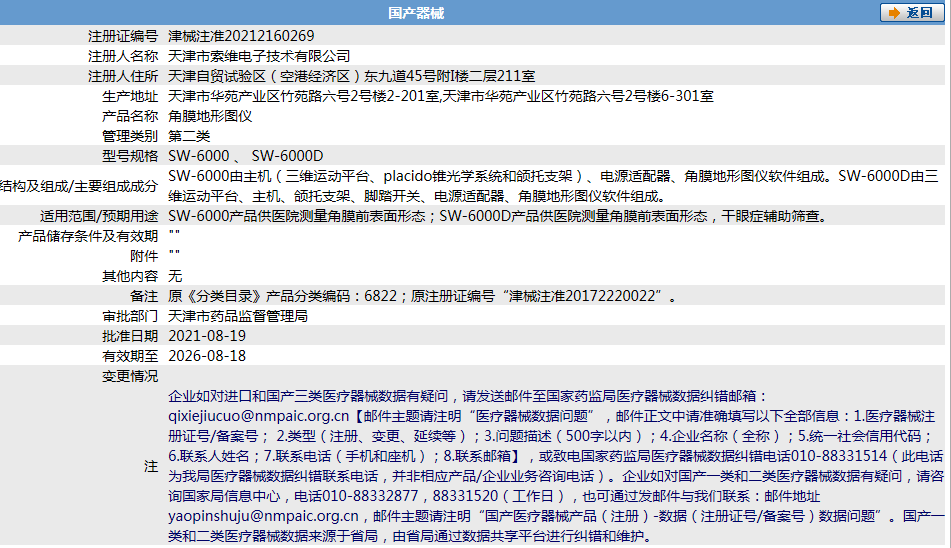The height and width of the screenshot is (548, 951).
Task: Select intended use text mentioning 干眼症辅助筛查
Action: click(x=499, y=216)
